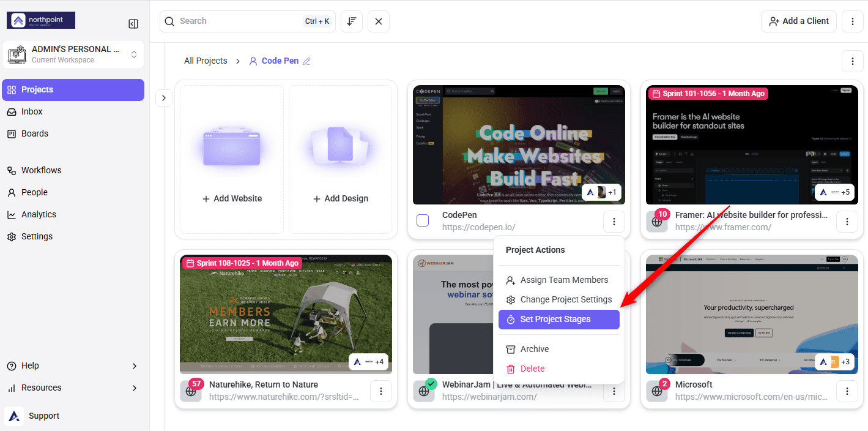Viewport: 868px width, 431px height.
Task: Open Projects in the sidebar
Action: pos(73,89)
